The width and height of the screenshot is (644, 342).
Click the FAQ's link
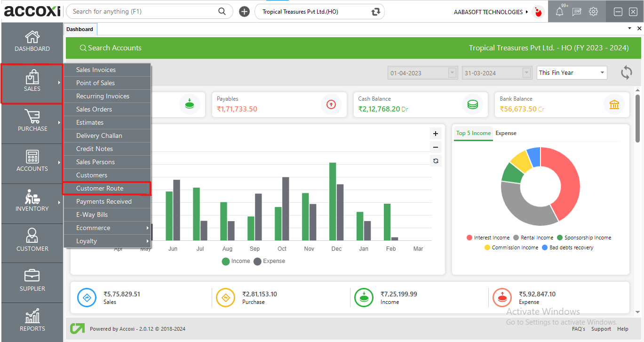578,329
